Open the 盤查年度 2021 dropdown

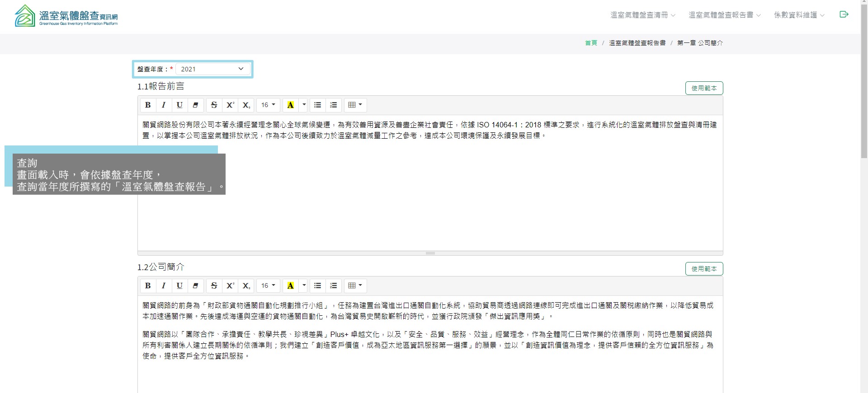pos(212,69)
